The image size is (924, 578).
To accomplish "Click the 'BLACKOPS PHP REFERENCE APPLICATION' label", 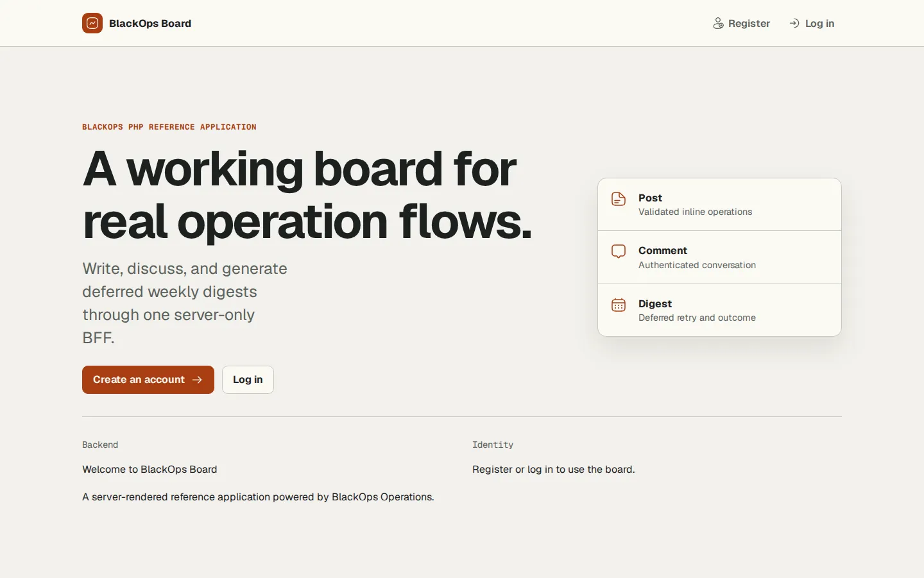I will click(169, 127).
